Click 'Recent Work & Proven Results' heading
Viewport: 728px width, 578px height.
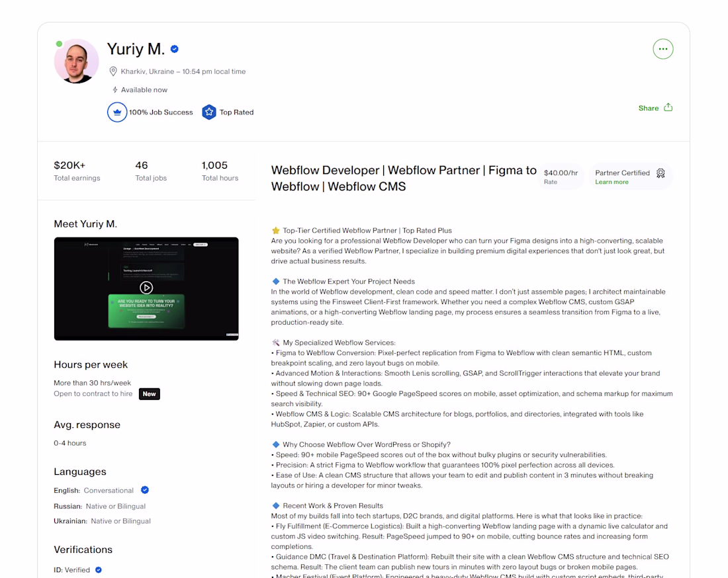coord(333,506)
